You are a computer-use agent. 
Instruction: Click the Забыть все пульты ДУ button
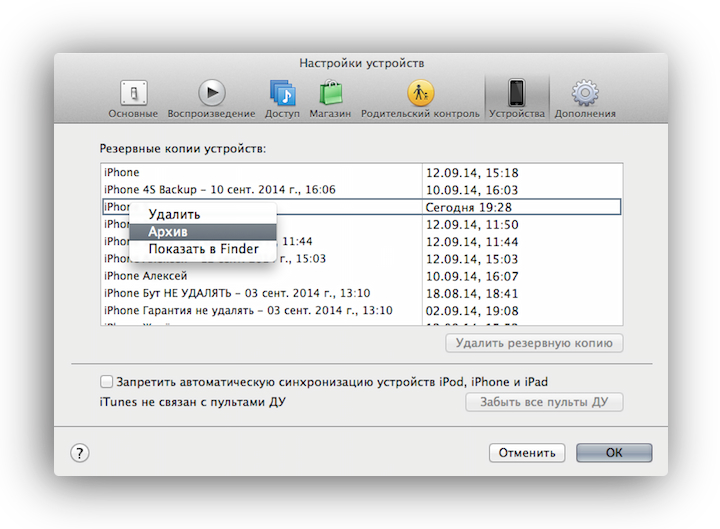544,402
